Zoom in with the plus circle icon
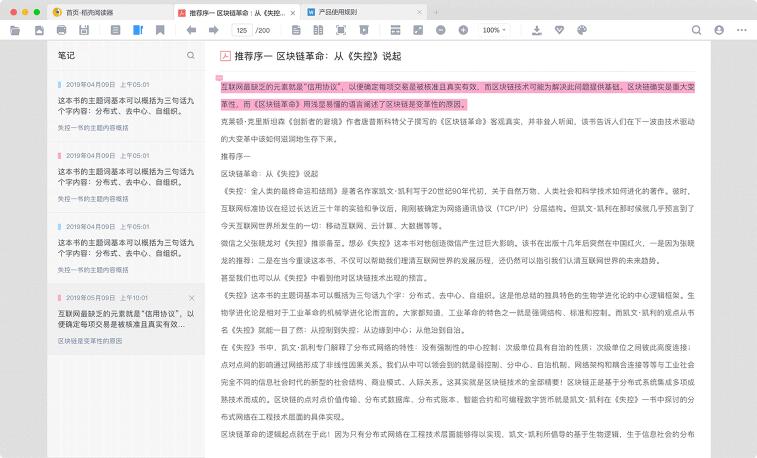The image size is (757, 458). tap(463, 30)
